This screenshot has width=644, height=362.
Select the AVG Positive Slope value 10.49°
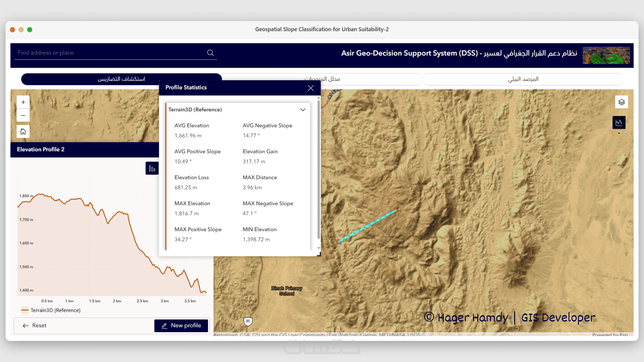click(x=183, y=162)
